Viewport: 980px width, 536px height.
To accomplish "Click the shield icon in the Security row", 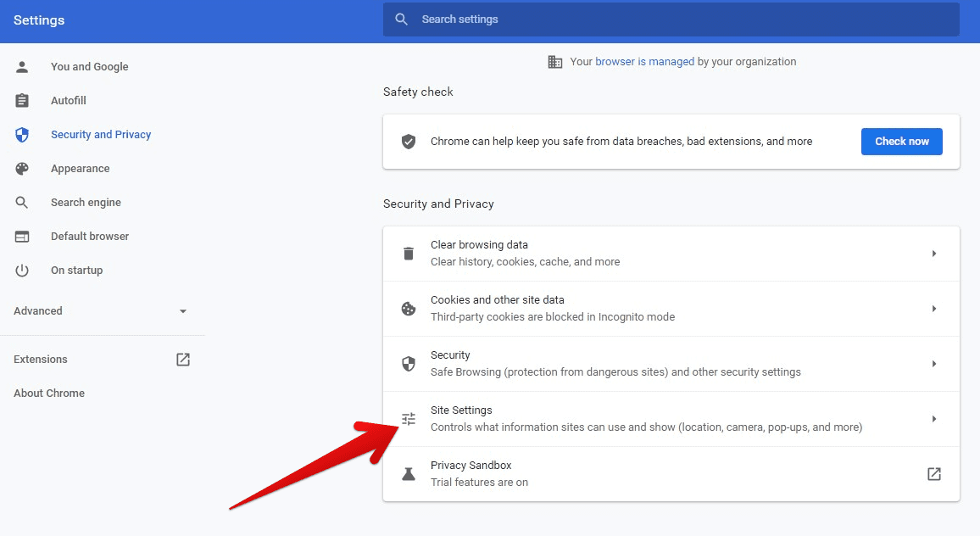I will coord(408,363).
